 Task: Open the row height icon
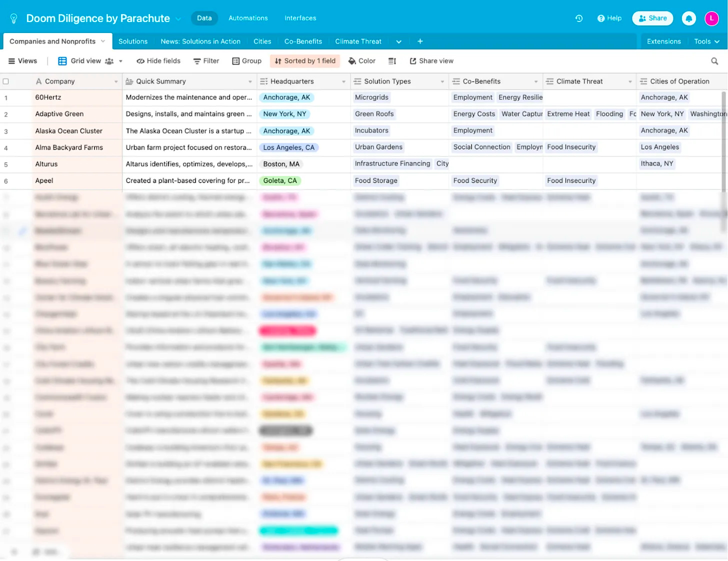click(392, 61)
